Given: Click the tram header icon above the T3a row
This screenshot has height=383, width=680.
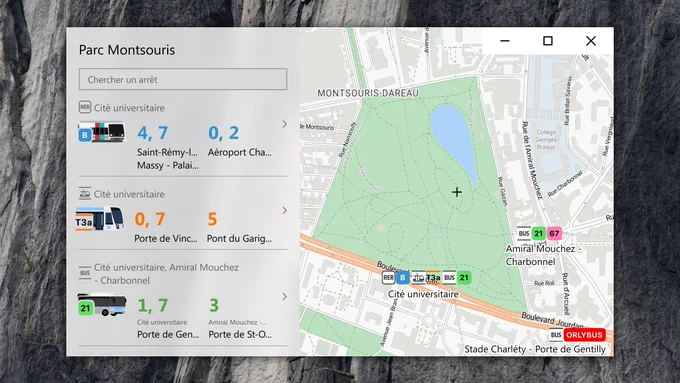Looking at the screenshot, I should click(85, 193).
